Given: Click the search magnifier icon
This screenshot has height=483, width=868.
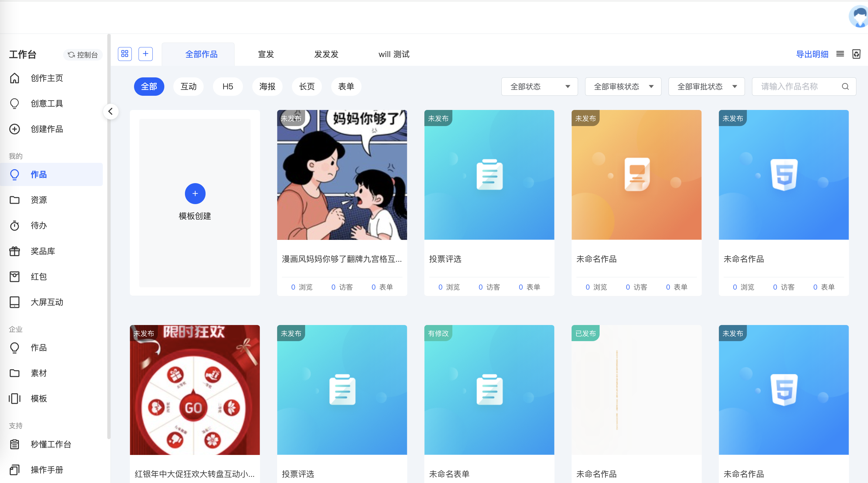Looking at the screenshot, I should [x=845, y=87].
